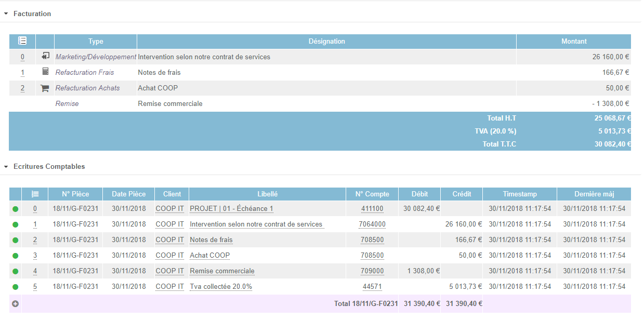The width and height of the screenshot is (644, 319).
Task: Click green status dot of Tva collectée row
Action: point(15,287)
